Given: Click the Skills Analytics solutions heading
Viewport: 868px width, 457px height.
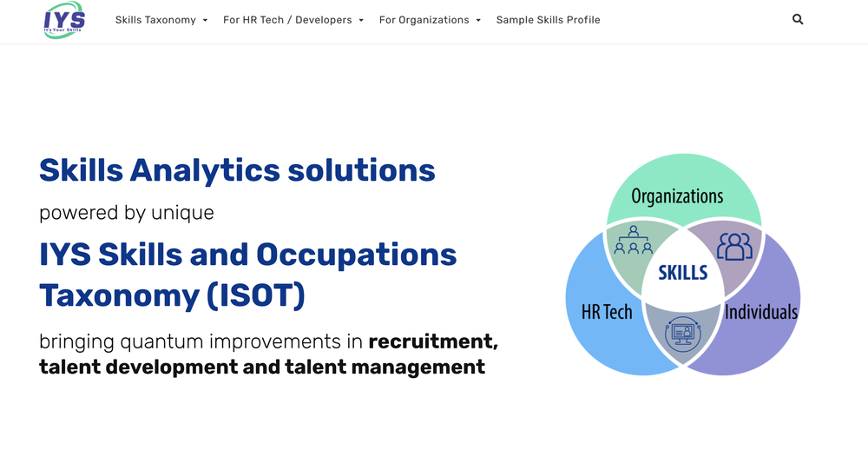Looking at the screenshot, I should click(x=237, y=169).
